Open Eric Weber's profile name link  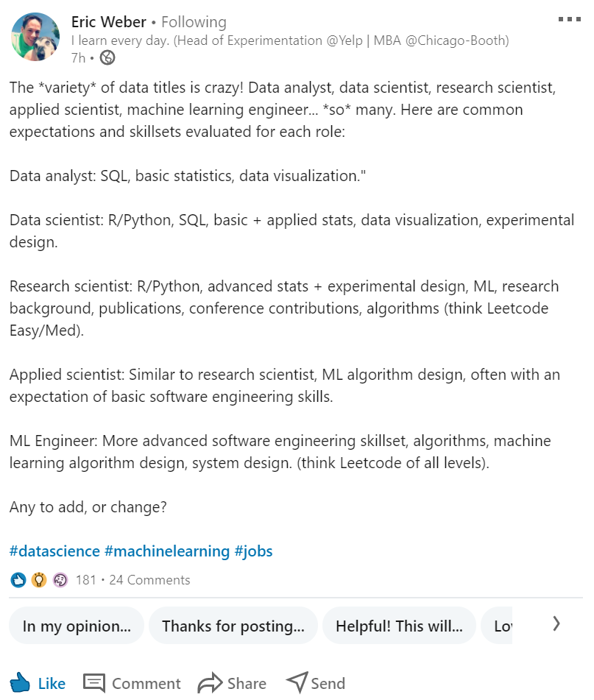tap(108, 22)
